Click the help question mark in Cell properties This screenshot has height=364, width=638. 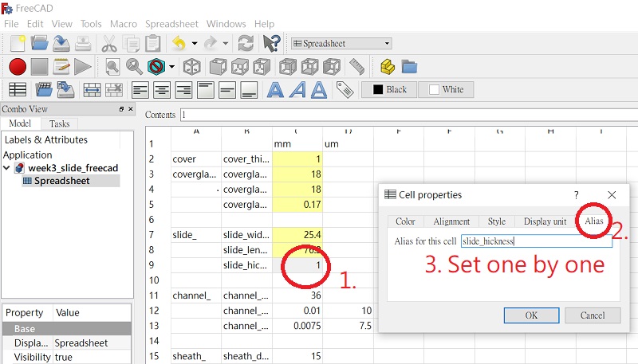576,195
